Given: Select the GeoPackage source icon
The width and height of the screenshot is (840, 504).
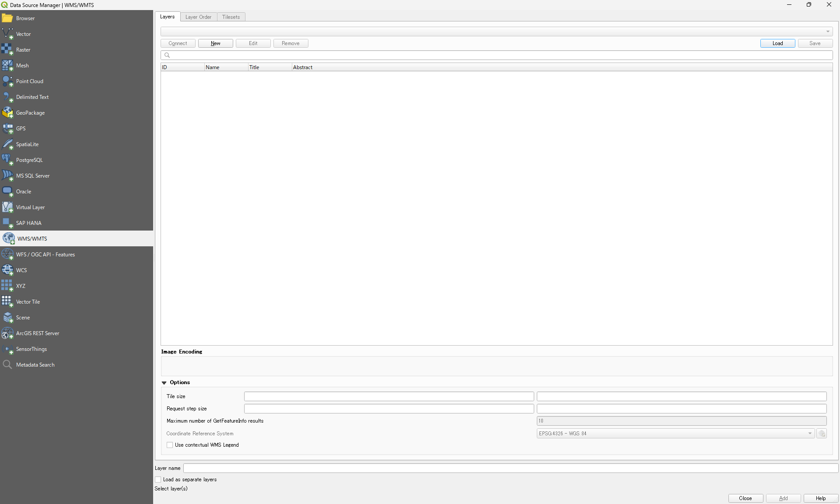Looking at the screenshot, I should coord(7,113).
